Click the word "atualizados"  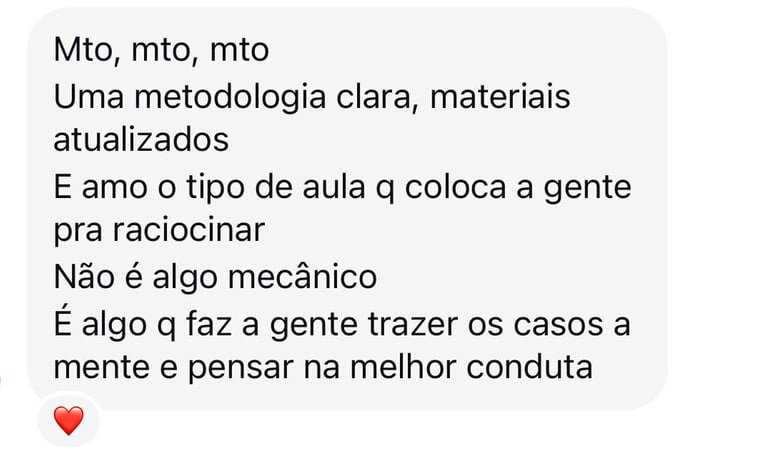141,139
